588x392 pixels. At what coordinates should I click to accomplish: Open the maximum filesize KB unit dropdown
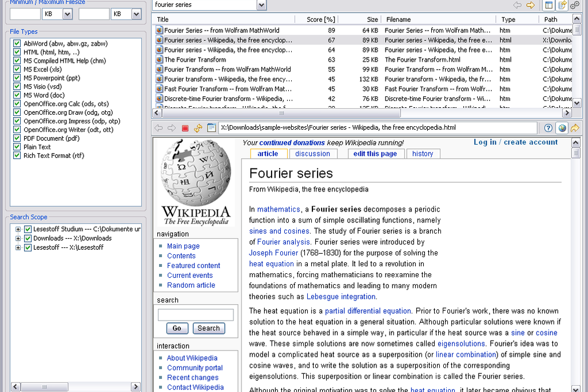pos(137,14)
